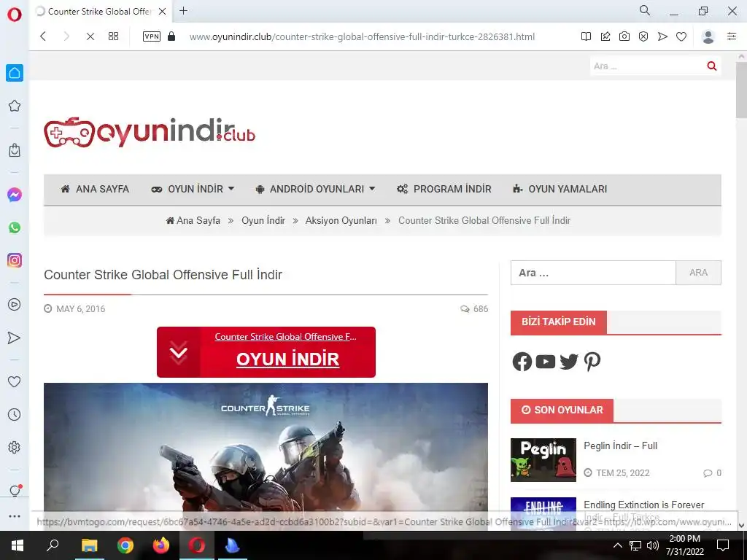The image size is (747, 560).
Task: Open Player icon in Opera sidebar
Action: pyautogui.click(x=15, y=304)
